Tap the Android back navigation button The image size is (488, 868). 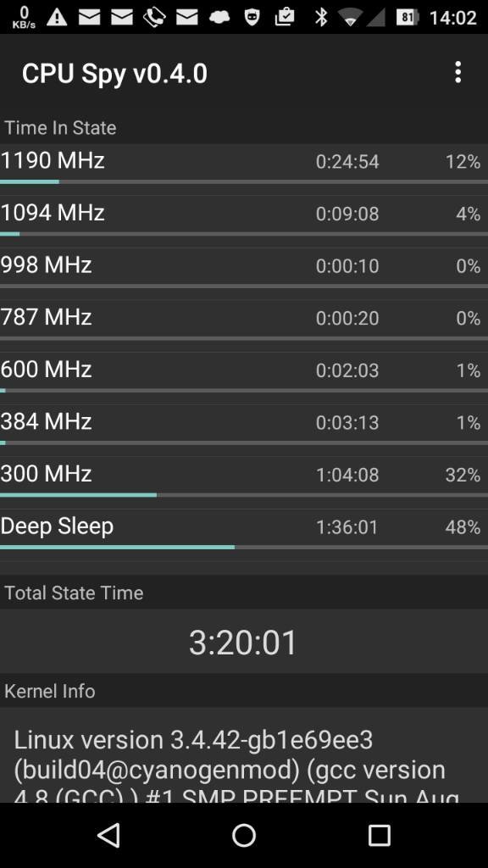[108, 835]
